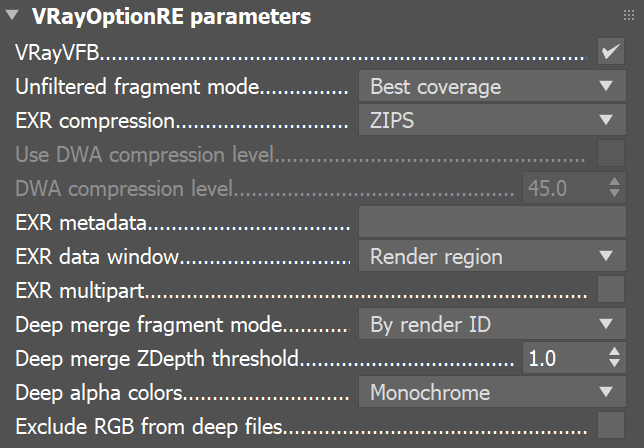Enable the EXR multipart checkbox
Screen dimensions: 644x448
pyautogui.click(x=610, y=291)
